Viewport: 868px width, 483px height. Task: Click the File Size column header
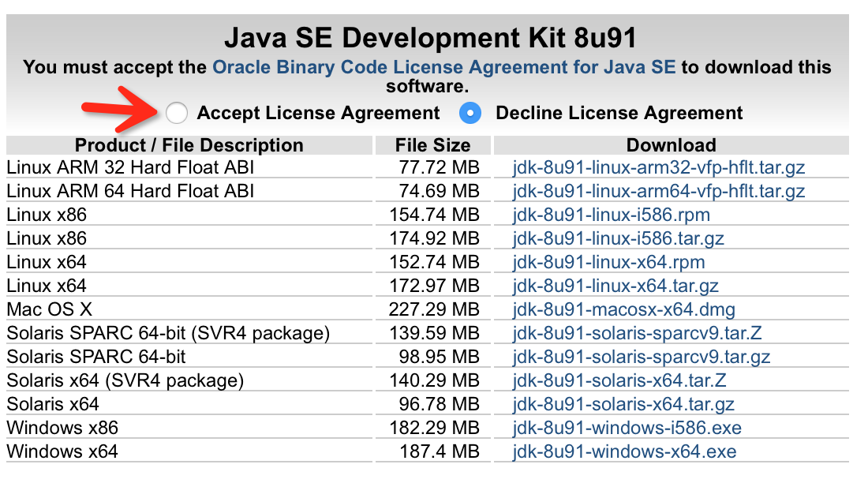(432, 145)
